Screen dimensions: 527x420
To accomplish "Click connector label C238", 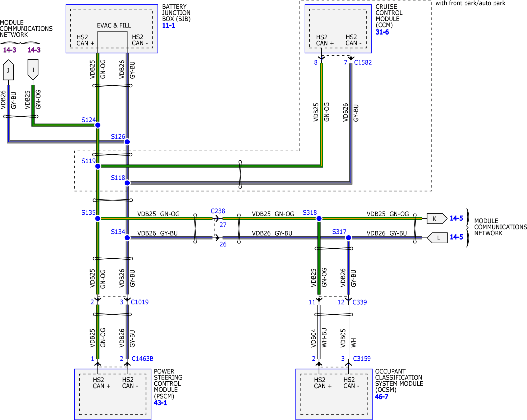I will coord(218,211).
